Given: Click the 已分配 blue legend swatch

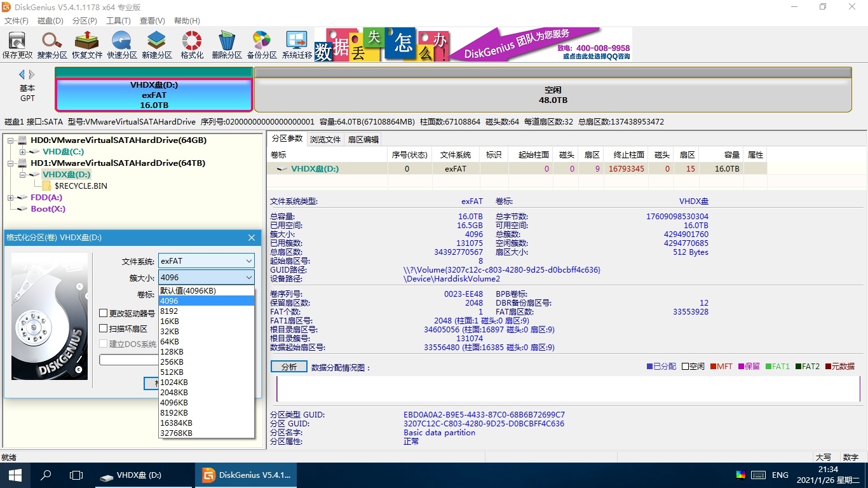Looking at the screenshot, I should [650, 367].
